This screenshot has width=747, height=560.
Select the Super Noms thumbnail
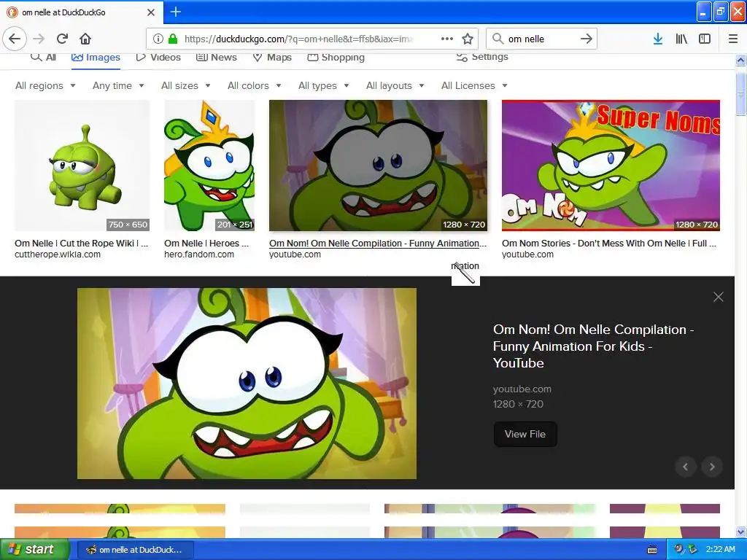click(x=611, y=166)
